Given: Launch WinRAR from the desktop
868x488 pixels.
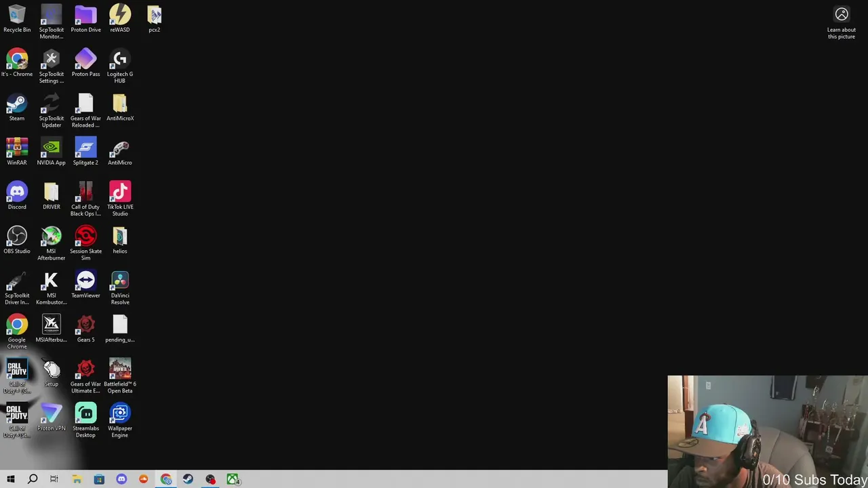Looking at the screenshot, I should click(x=17, y=151).
